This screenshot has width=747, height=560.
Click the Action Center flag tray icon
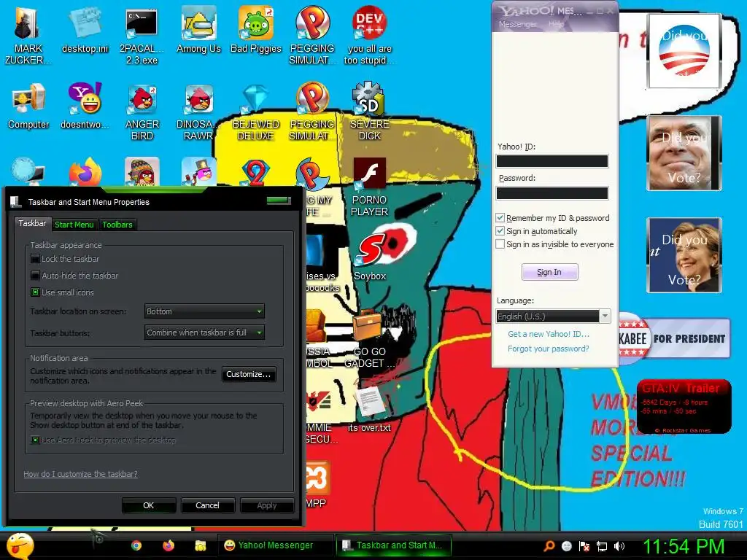coord(584,546)
